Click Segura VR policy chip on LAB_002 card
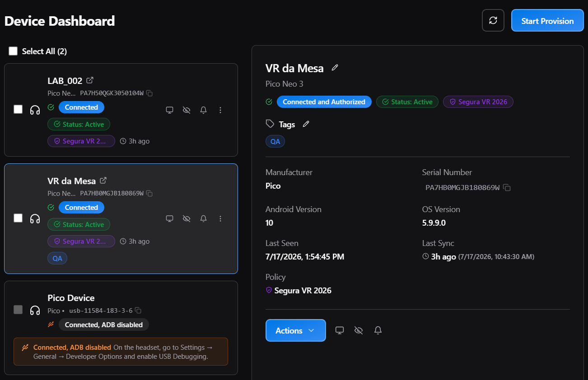 coord(81,141)
